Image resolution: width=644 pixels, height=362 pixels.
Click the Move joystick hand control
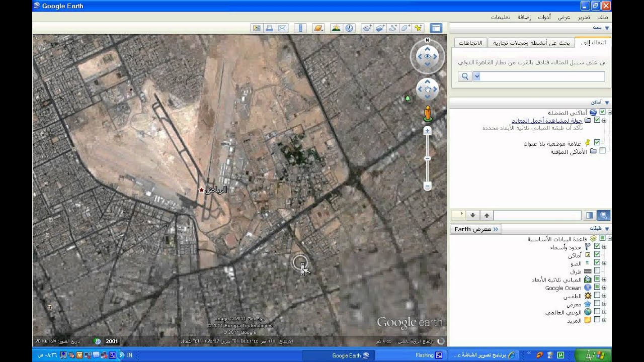pos(428,89)
